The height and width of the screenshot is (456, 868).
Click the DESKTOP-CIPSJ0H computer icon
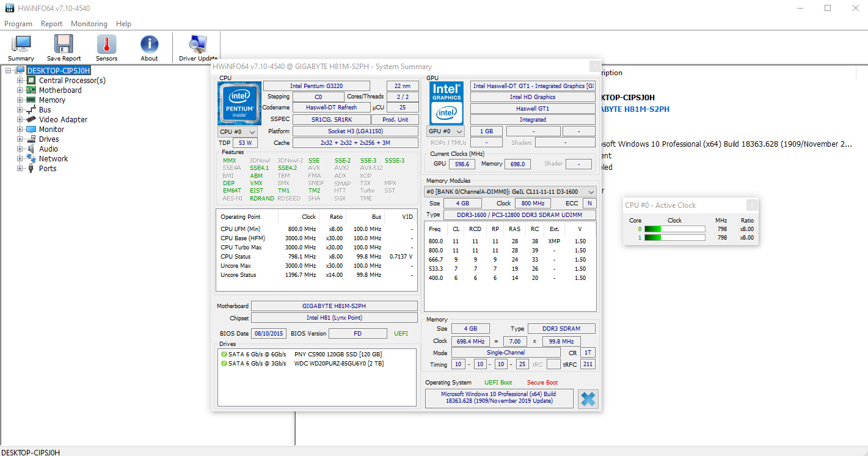point(20,70)
